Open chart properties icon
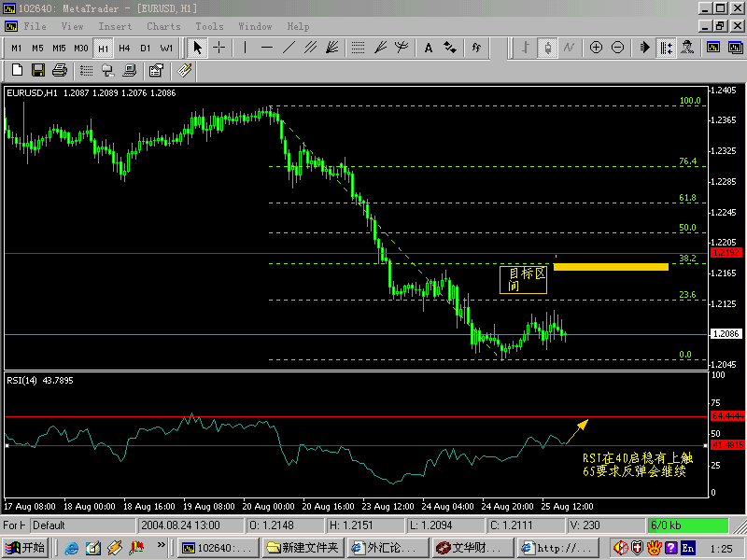 click(x=156, y=71)
